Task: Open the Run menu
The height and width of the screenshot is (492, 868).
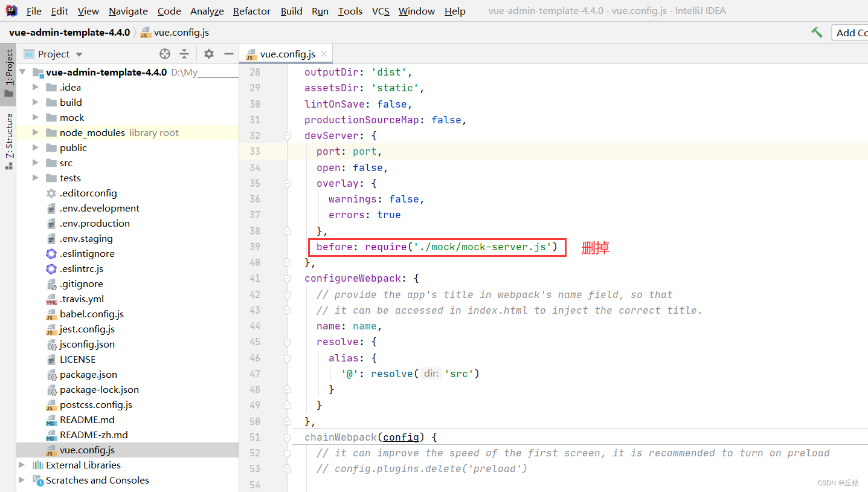Action: pos(320,11)
